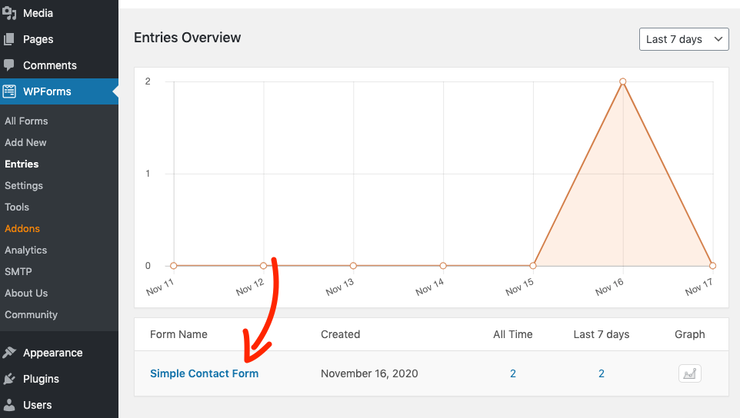740x418 pixels.
Task: Select Add New under WPForms
Action: 25,142
